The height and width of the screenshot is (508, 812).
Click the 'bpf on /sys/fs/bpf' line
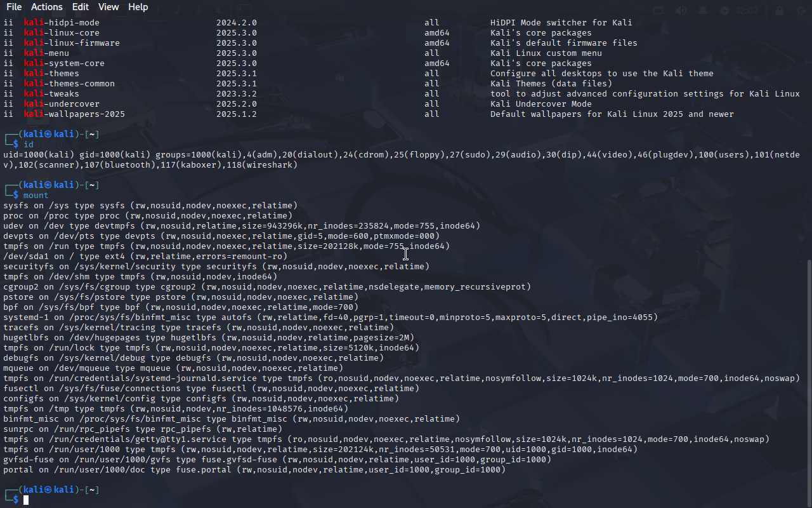[x=181, y=307]
